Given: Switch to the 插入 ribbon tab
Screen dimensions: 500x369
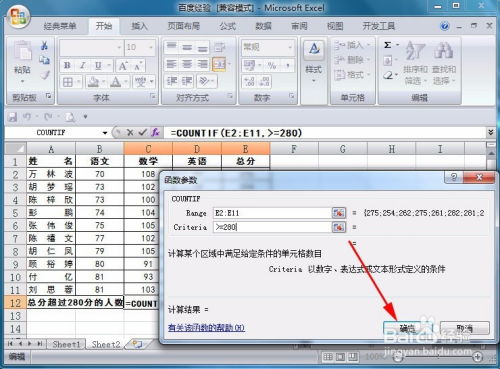Looking at the screenshot, I should coord(139,26).
